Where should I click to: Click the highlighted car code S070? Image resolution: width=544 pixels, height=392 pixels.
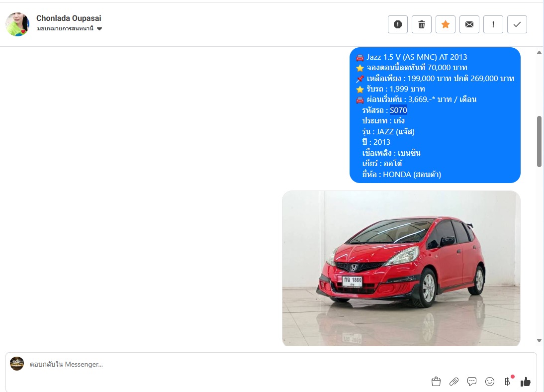tap(398, 110)
